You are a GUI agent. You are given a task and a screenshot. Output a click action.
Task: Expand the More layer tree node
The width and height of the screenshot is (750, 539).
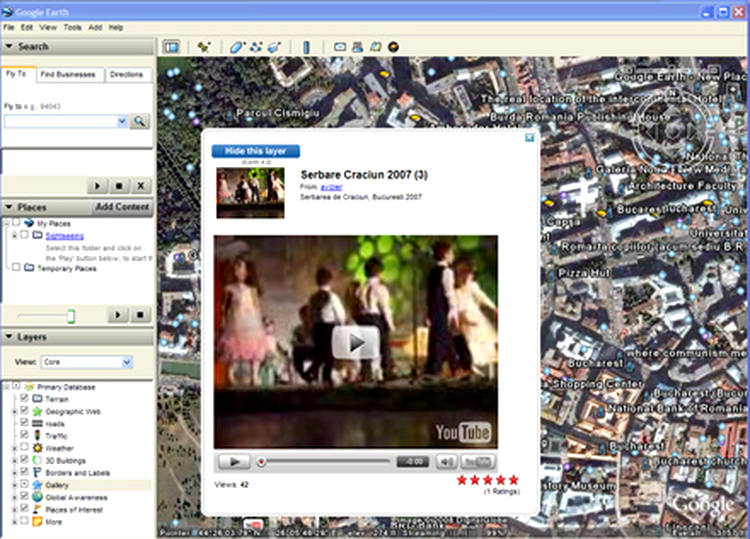(14, 522)
